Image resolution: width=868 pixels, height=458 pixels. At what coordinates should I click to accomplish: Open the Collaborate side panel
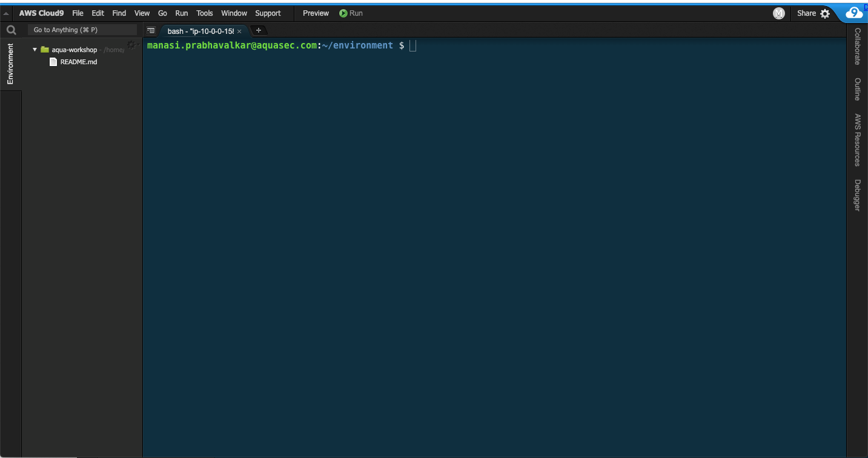(857, 46)
